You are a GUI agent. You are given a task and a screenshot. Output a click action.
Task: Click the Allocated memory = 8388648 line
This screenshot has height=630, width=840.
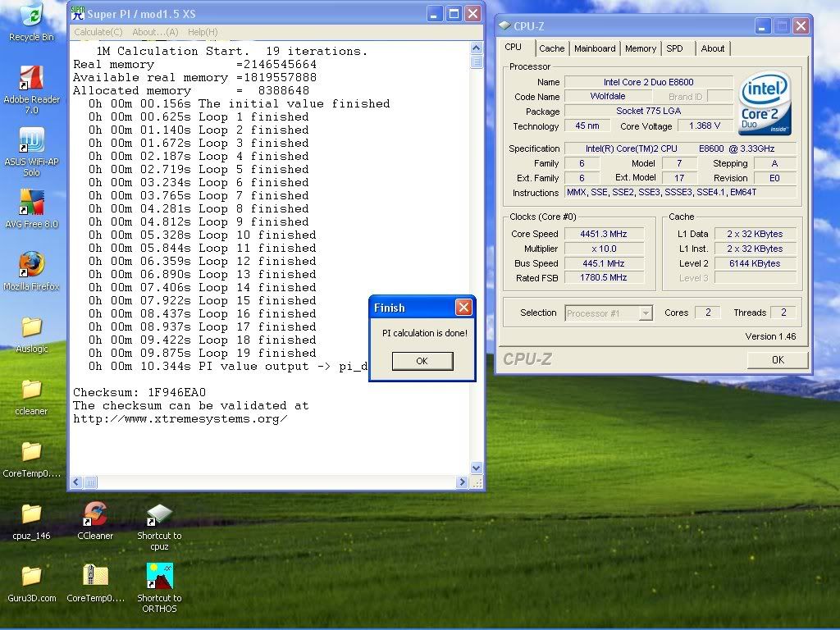pos(191,91)
